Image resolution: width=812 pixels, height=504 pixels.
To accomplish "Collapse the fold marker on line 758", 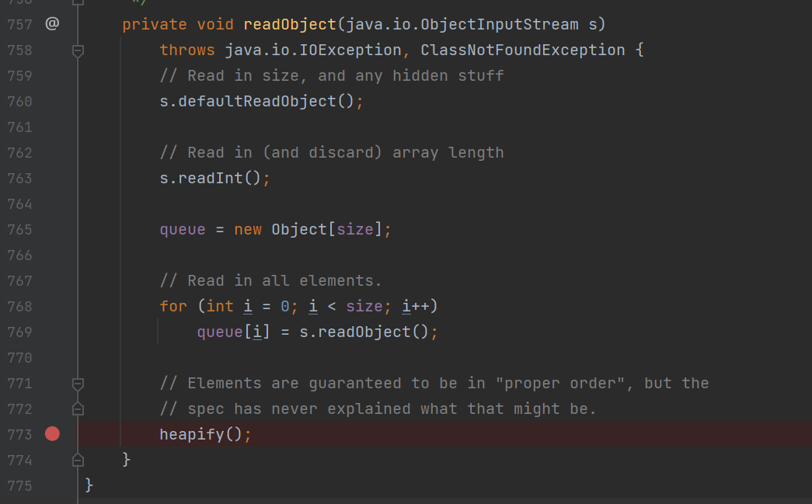I will [x=78, y=50].
